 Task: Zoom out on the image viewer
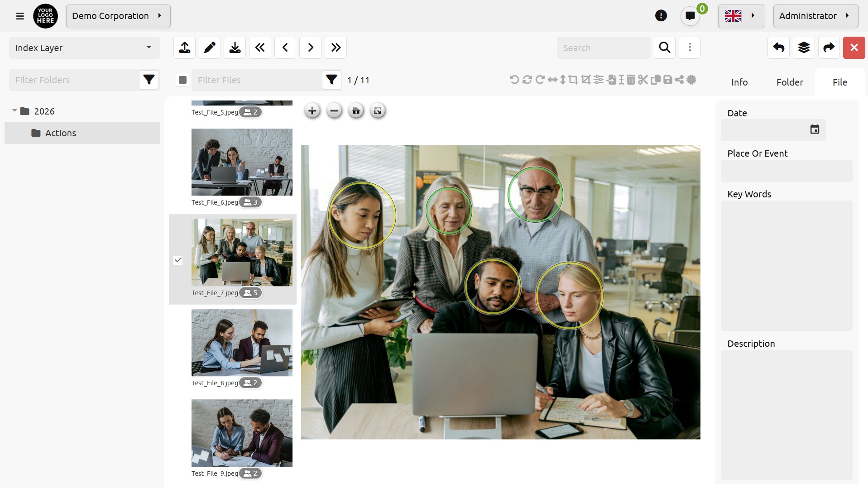334,111
